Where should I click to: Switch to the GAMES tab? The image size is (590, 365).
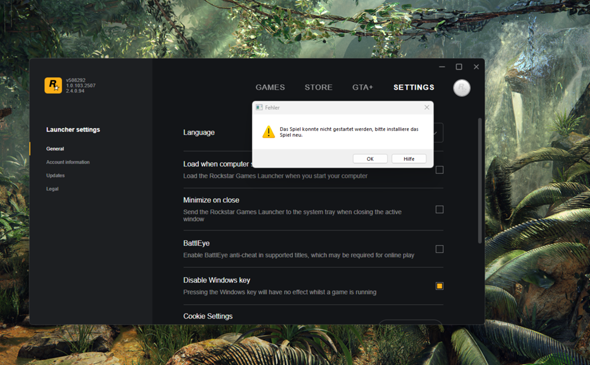[270, 87]
